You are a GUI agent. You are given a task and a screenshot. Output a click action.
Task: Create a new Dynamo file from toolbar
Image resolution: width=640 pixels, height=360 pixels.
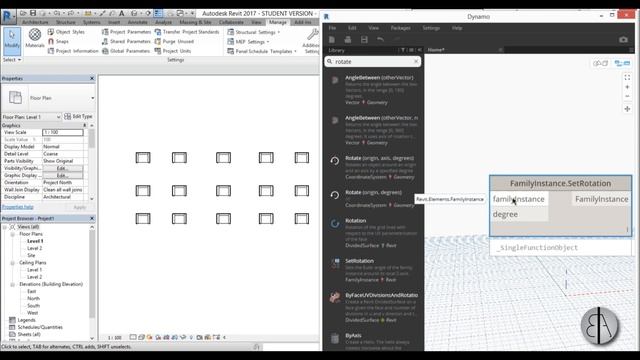click(332, 40)
